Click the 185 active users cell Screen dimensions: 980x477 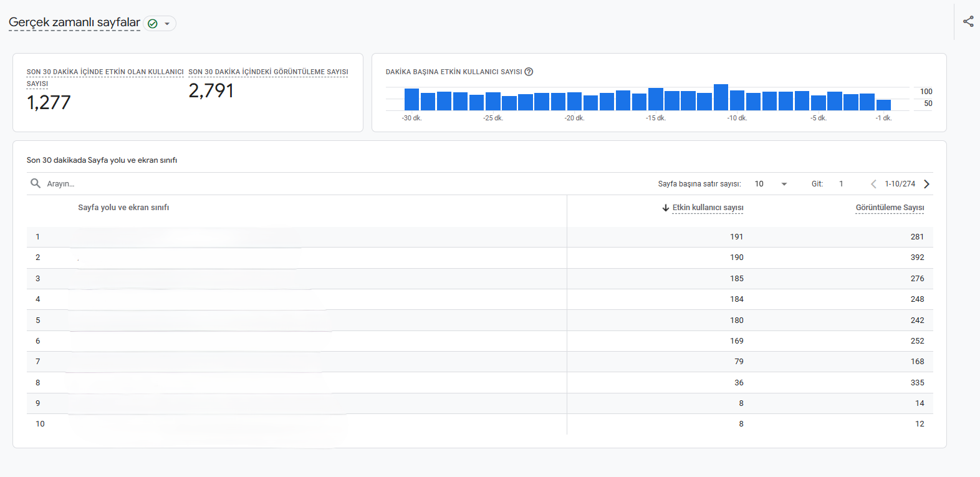(737, 279)
